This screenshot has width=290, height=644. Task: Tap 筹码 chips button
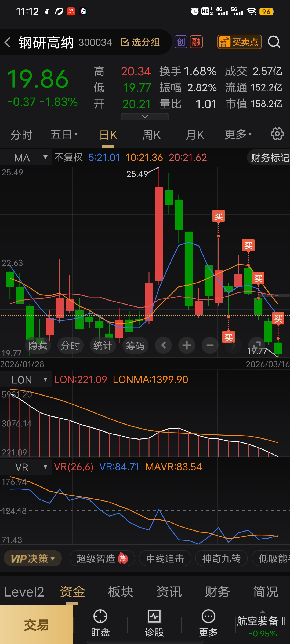point(135,345)
